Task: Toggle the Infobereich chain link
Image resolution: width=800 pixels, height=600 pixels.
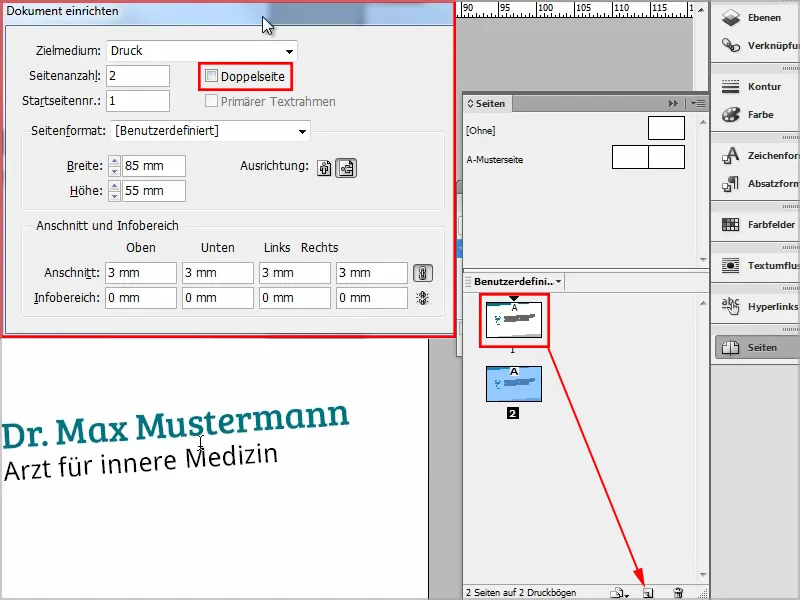Action: (x=422, y=298)
